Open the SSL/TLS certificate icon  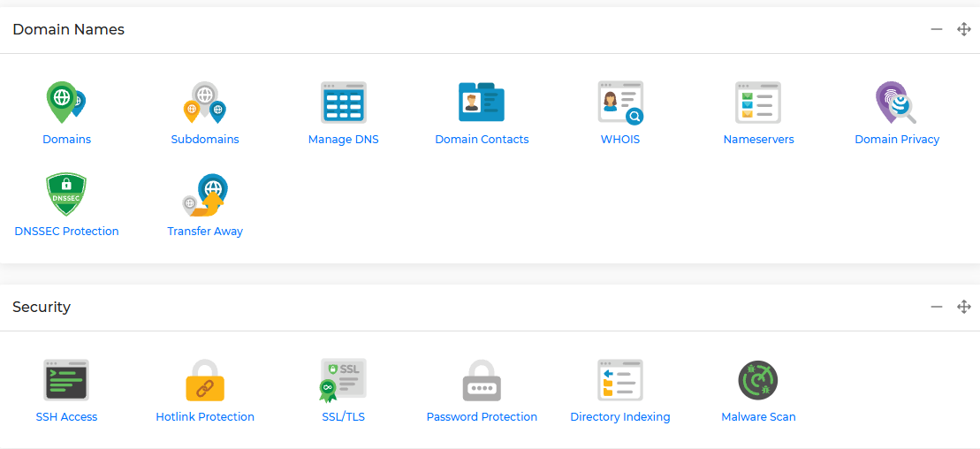click(343, 379)
